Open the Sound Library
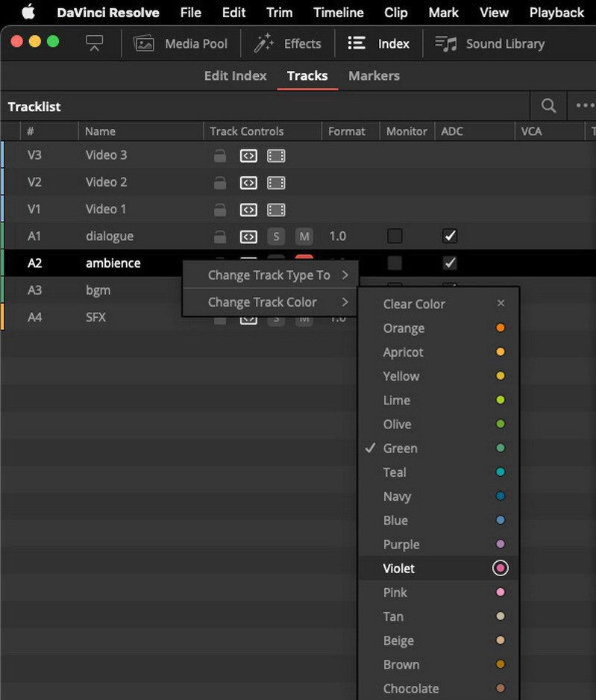This screenshot has height=700, width=596. pos(490,44)
